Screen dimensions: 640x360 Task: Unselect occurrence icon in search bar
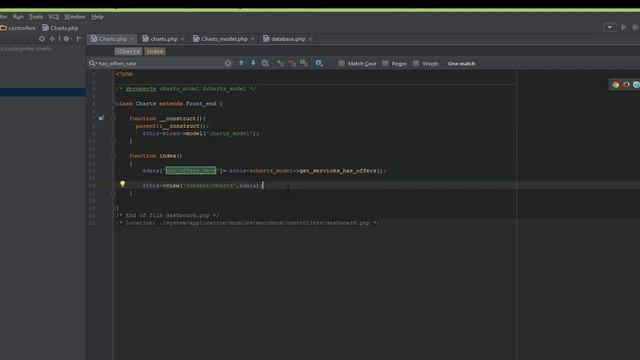point(292,63)
